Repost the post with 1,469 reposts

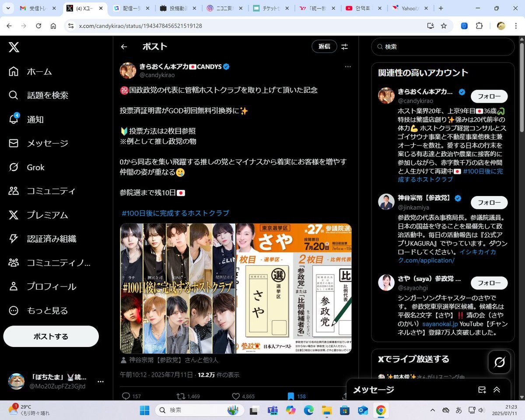(188, 396)
